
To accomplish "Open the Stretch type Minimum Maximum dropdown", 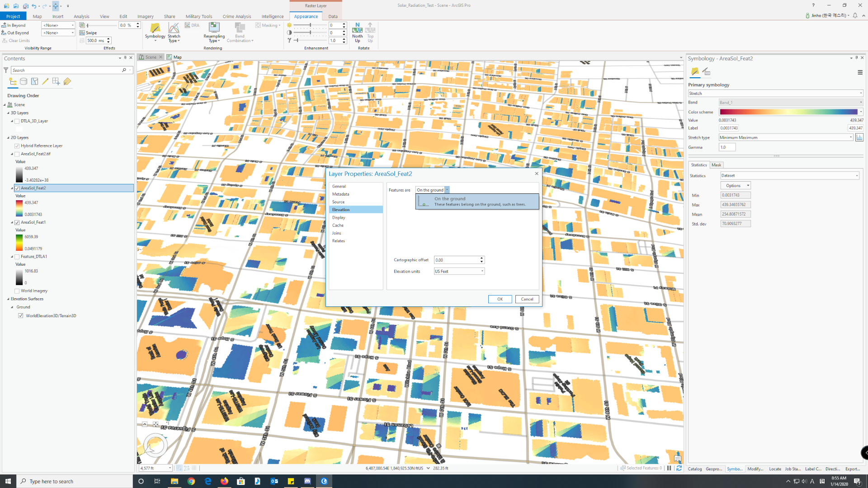I will (x=786, y=137).
